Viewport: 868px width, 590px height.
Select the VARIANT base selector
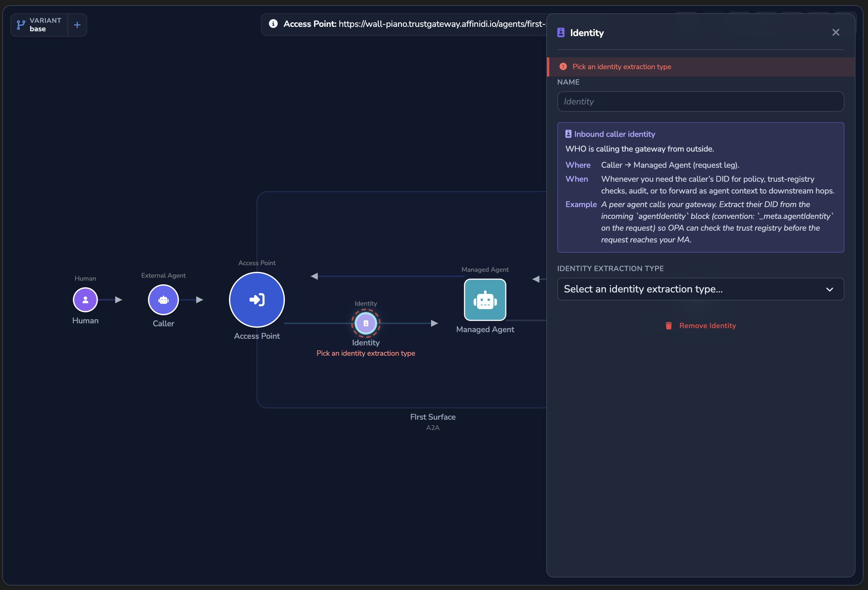(x=39, y=25)
